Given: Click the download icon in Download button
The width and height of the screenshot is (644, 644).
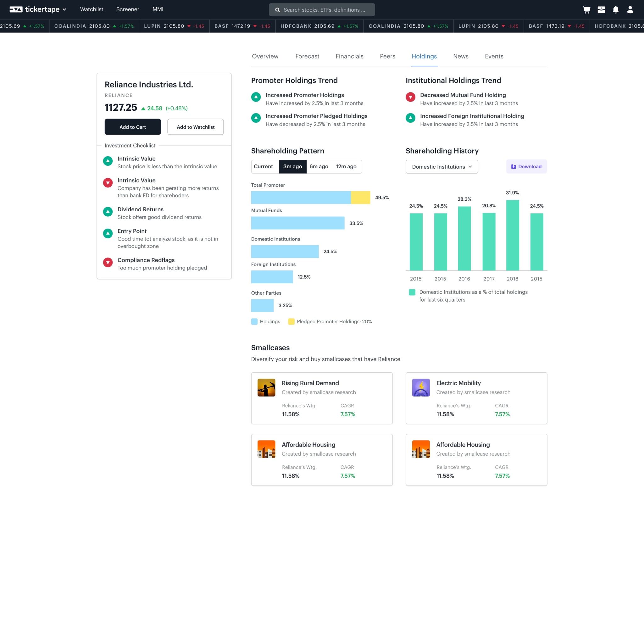Looking at the screenshot, I should [x=513, y=167].
